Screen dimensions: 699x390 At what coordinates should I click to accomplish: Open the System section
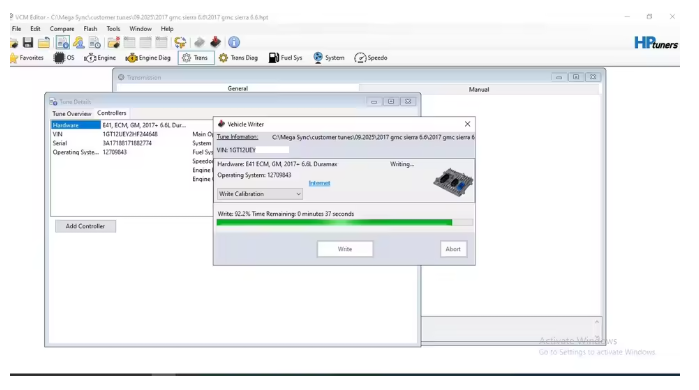329,58
